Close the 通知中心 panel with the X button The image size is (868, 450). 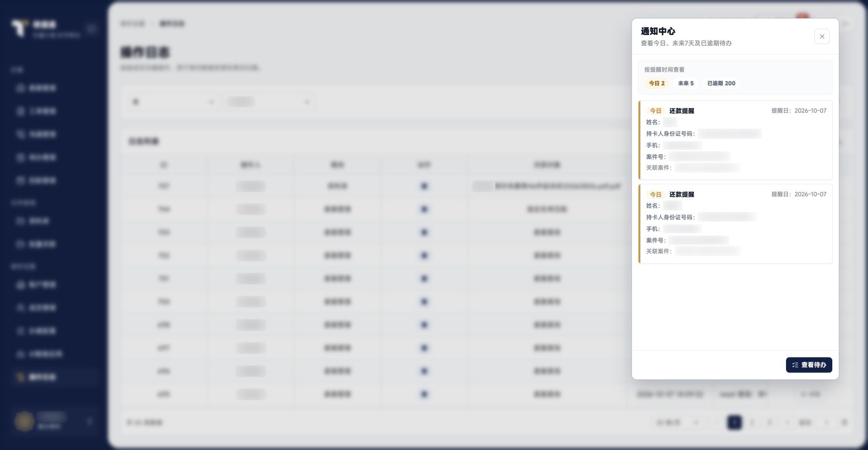click(x=822, y=37)
